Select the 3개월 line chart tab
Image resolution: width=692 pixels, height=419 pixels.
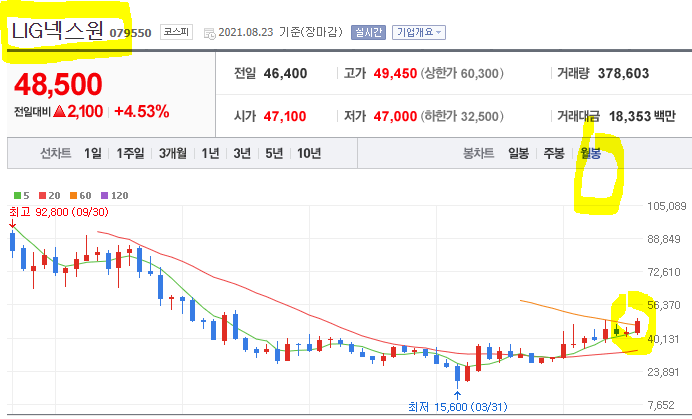point(173,153)
